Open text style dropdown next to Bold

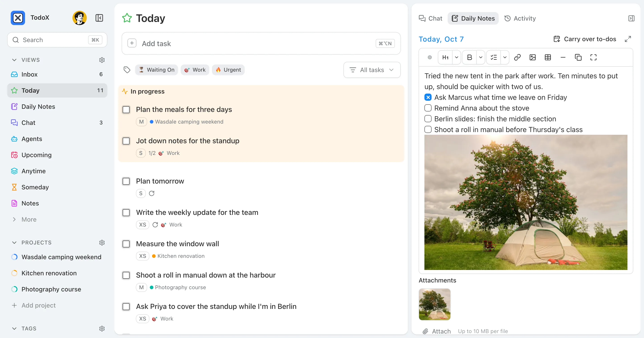click(x=481, y=57)
